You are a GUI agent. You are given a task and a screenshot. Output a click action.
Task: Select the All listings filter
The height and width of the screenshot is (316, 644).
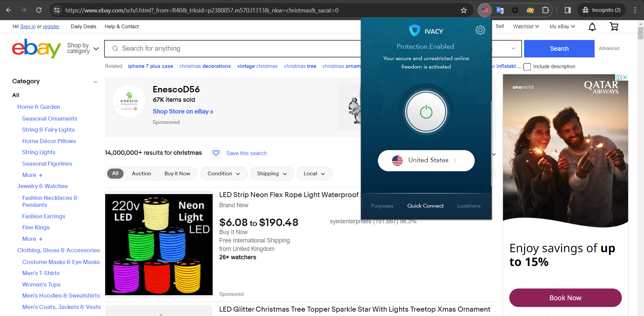click(115, 173)
